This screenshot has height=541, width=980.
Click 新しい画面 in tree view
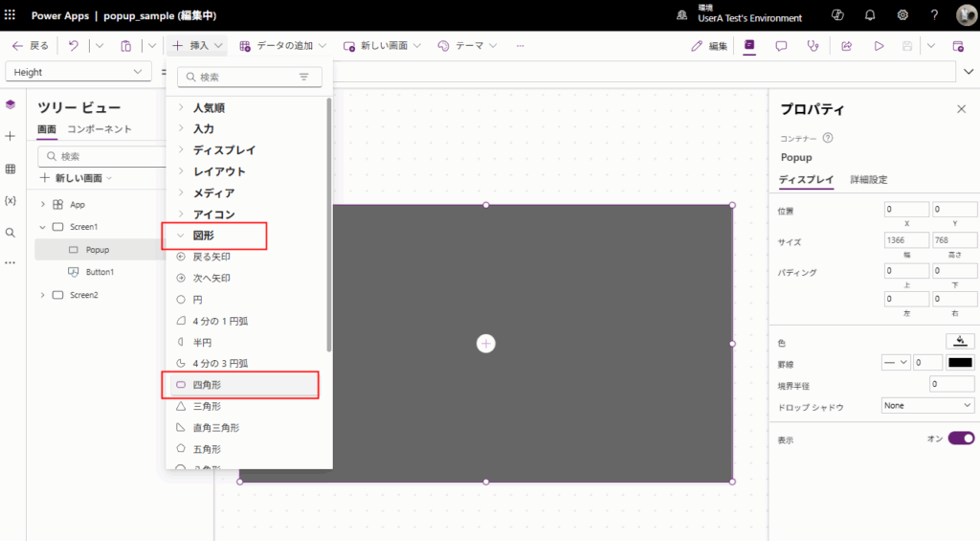[x=76, y=178]
